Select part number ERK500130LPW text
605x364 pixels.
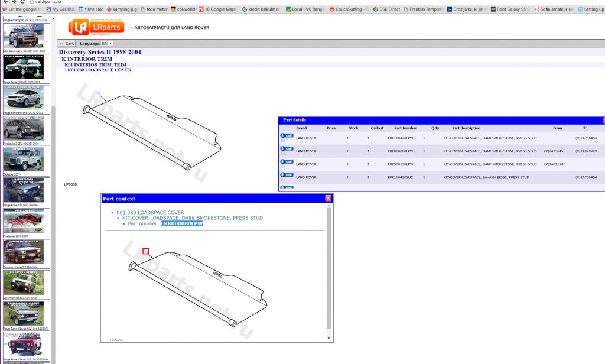click(400, 164)
